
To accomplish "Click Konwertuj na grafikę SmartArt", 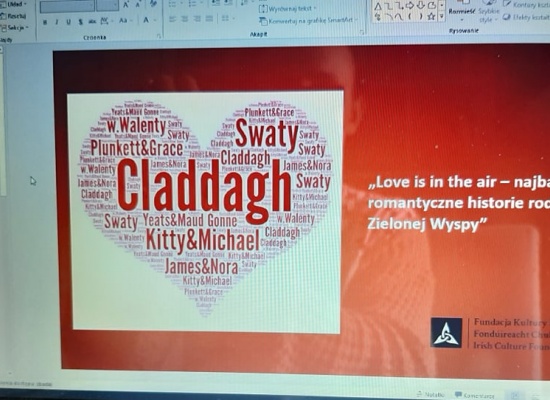I will coord(308,21).
